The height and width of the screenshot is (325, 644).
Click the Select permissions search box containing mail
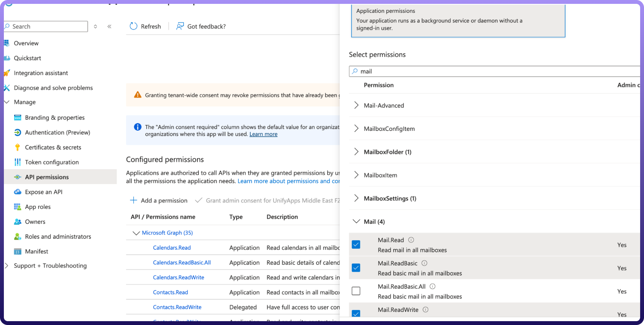click(494, 71)
